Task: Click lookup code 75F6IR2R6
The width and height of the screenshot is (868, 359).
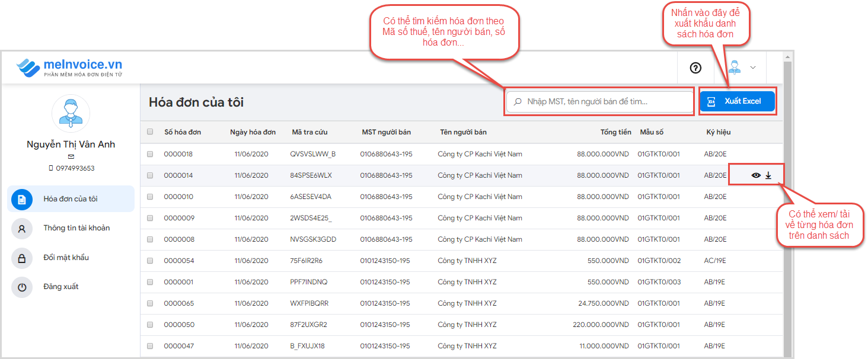Action: [307, 261]
